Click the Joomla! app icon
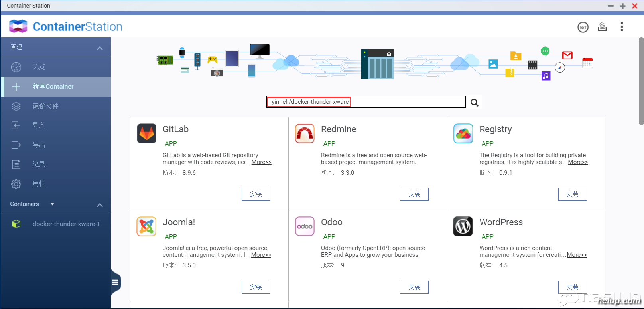This screenshot has height=309, width=644. point(147,226)
